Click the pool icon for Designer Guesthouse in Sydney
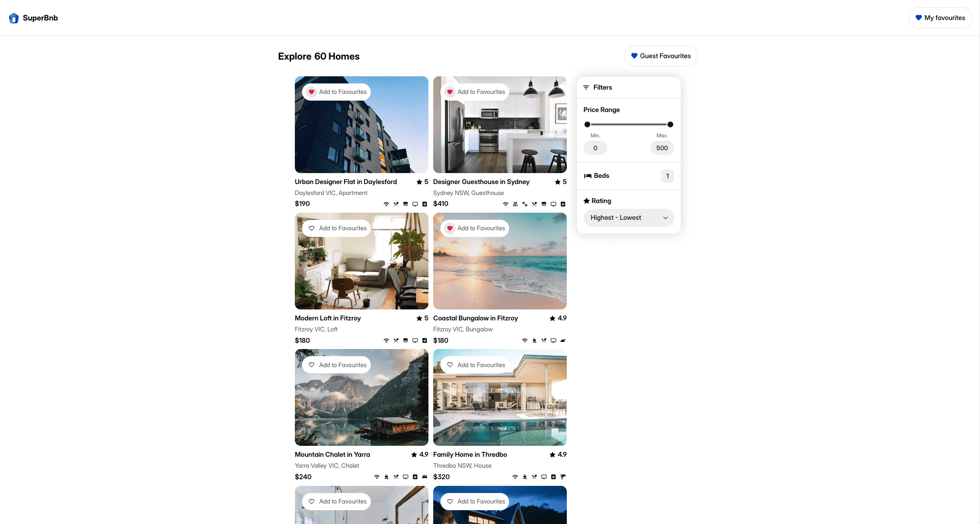Screen dimensions: 980x524 coord(515,204)
